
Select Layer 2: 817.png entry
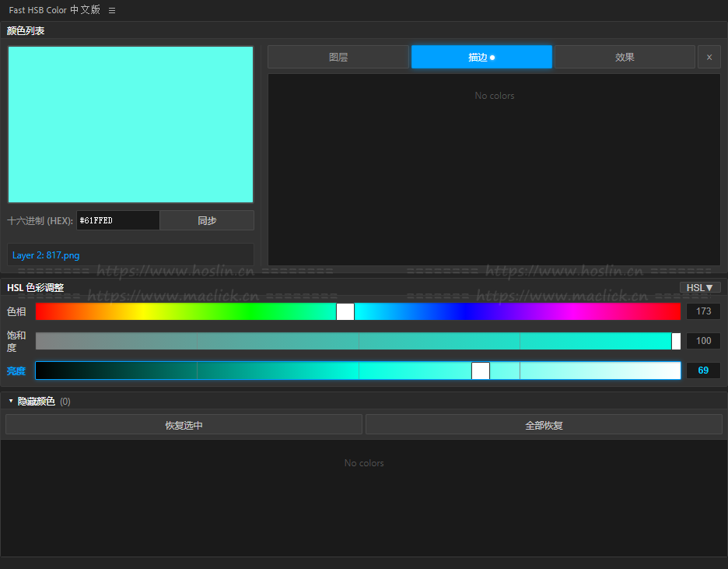(47, 255)
